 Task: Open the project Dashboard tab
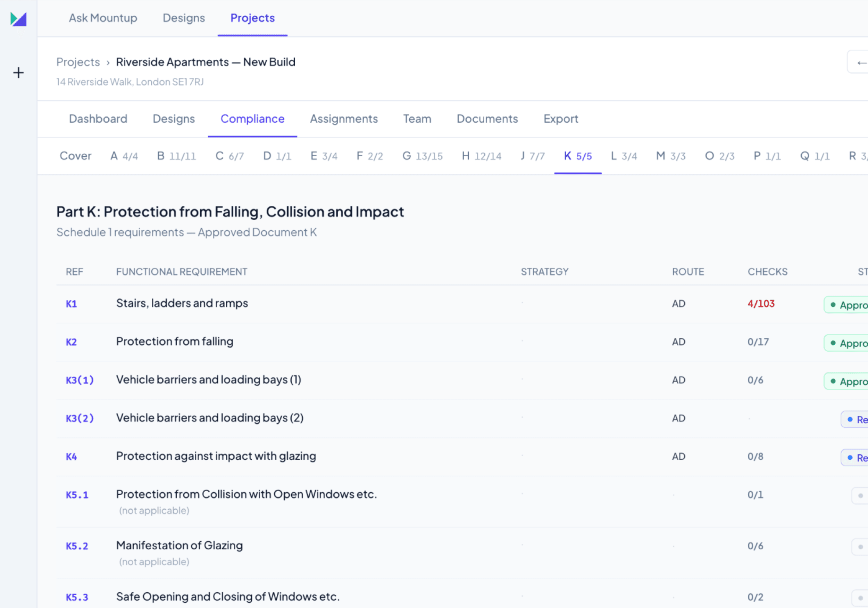click(x=98, y=119)
